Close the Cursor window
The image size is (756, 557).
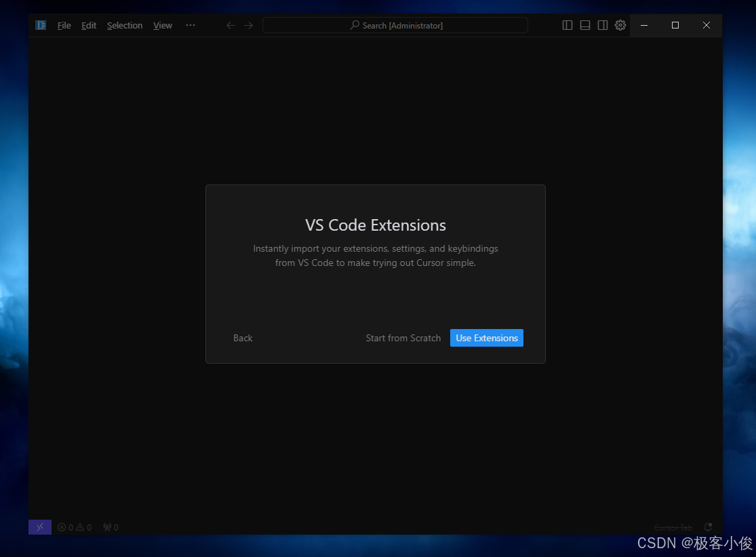[x=707, y=25]
